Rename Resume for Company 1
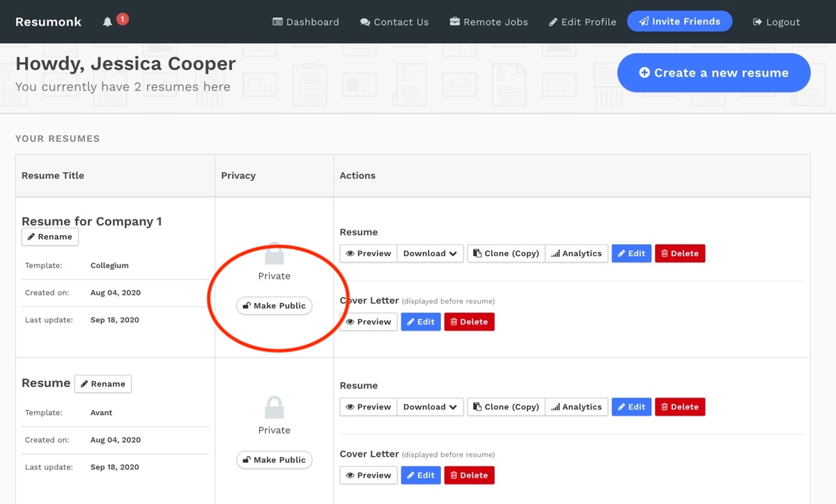 pos(50,237)
